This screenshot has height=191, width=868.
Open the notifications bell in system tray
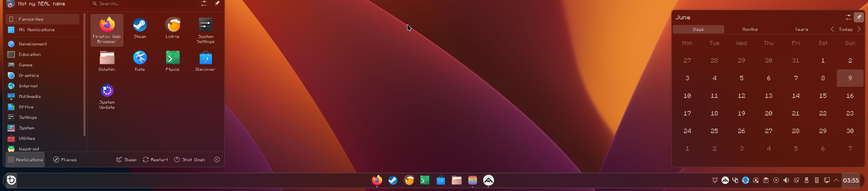[x=715, y=180]
